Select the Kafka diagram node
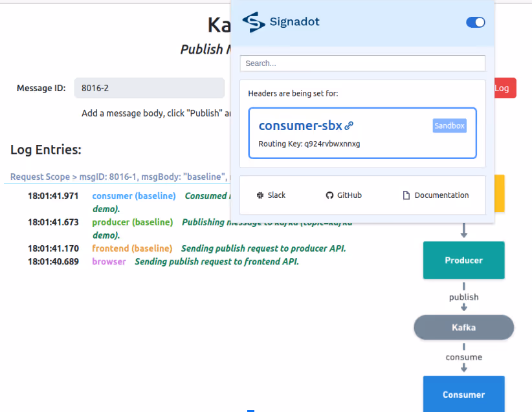This screenshot has height=412, width=532. (464, 327)
